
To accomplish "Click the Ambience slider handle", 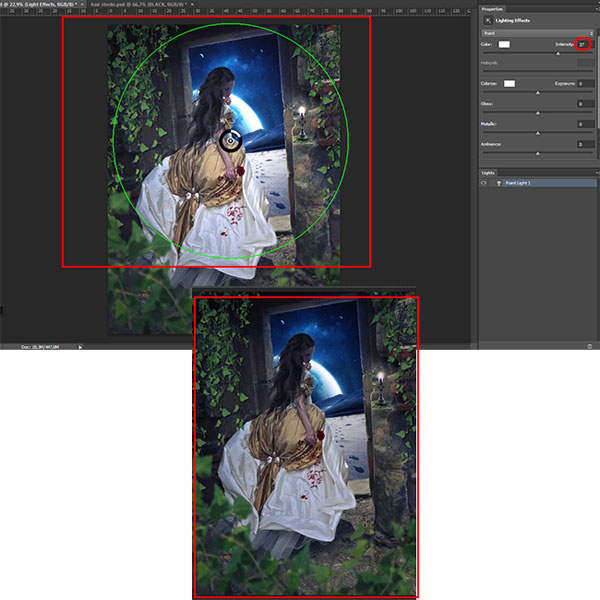I will [x=538, y=154].
